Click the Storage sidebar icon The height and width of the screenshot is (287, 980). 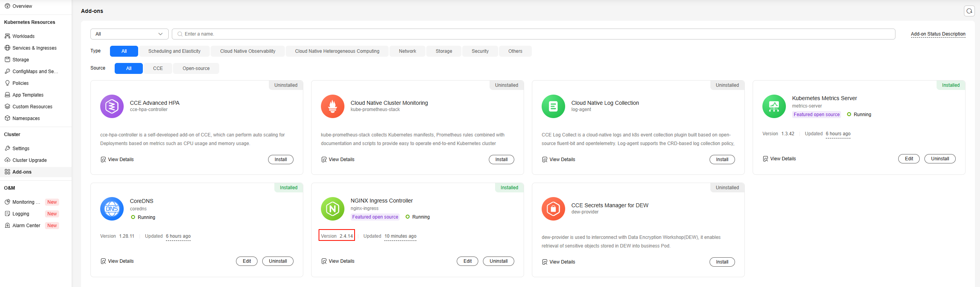7,59
